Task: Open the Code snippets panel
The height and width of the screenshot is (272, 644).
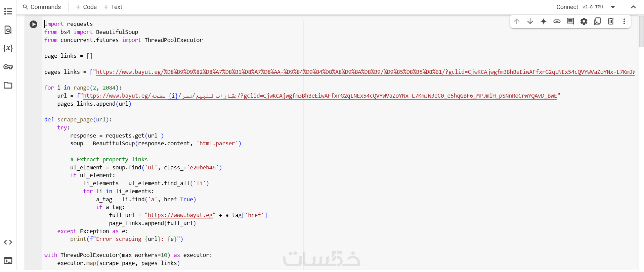Action: coord(8,242)
